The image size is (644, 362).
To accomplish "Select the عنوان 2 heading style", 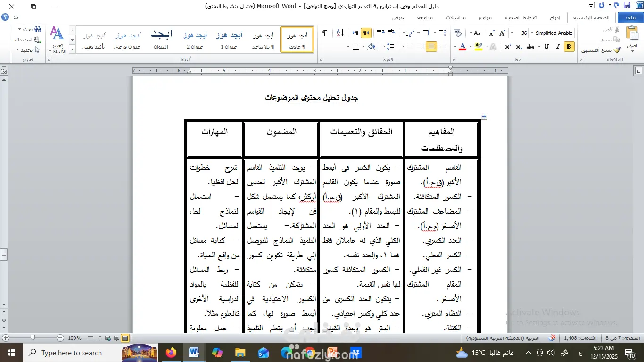I will [195, 40].
